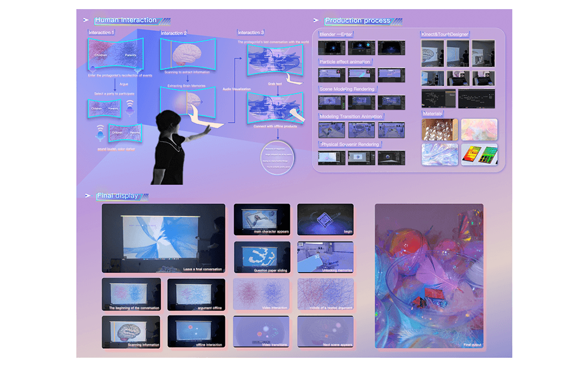Select the Blender —Enter label
The image size is (588, 367).
pos(336,34)
